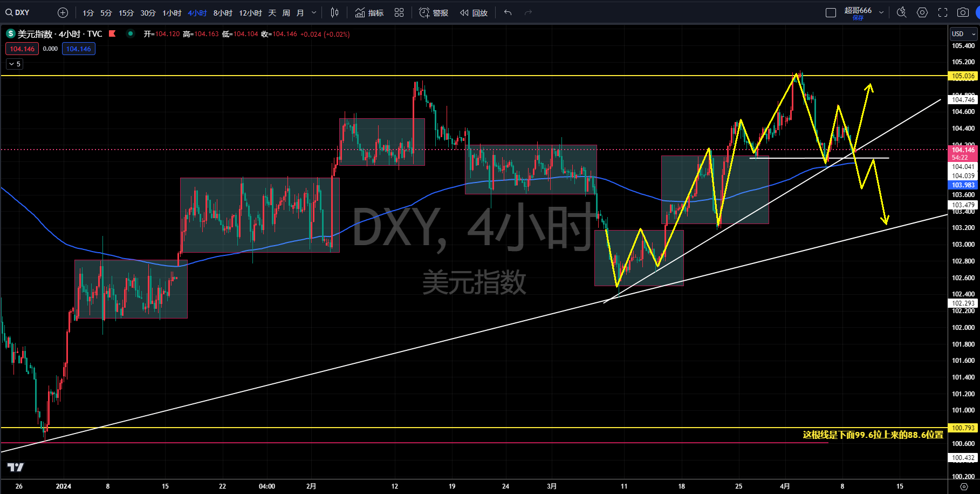Take a chart snapshot with camera icon
The width and height of the screenshot is (980, 494).
[x=963, y=12]
